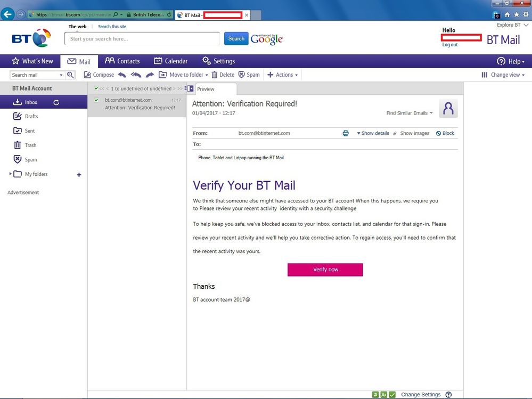Open the search mail options dropdown arrow
The width and height of the screenshot is (532, 399).
[x=61, y=75]
